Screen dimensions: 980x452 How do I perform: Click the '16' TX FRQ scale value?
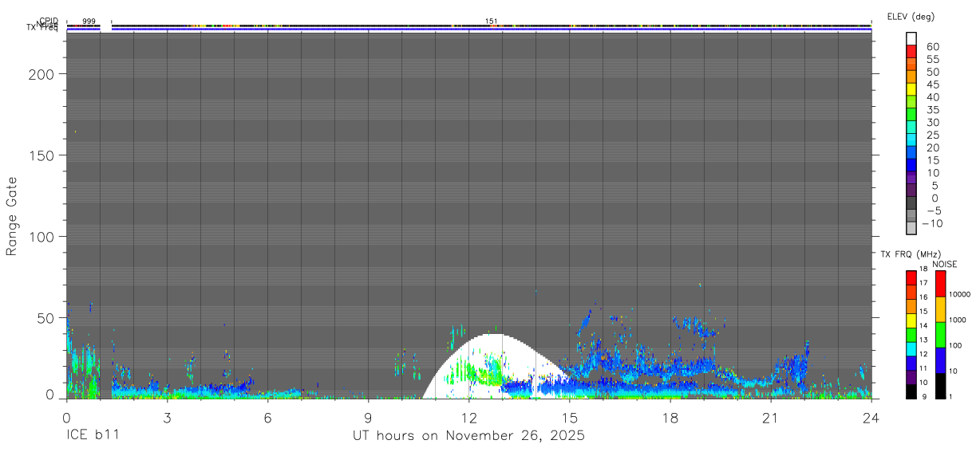click(x=923, y=297)
